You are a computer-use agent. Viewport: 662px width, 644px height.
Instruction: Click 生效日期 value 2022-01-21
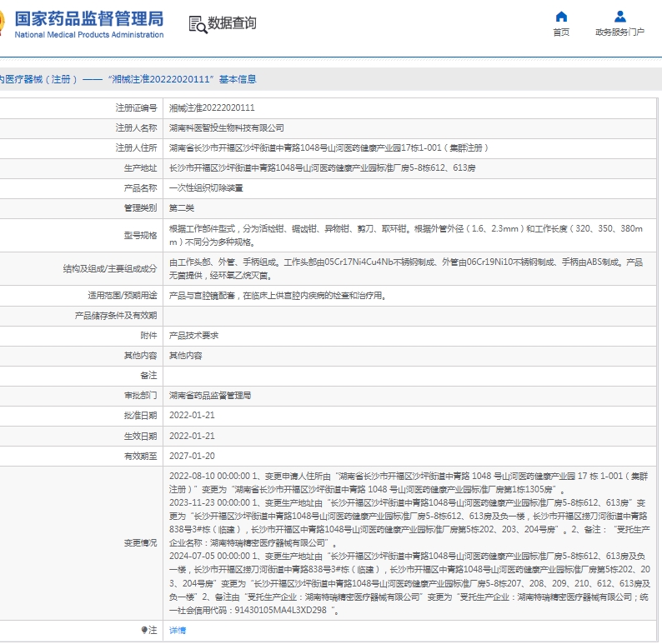[x=192, y=436]
